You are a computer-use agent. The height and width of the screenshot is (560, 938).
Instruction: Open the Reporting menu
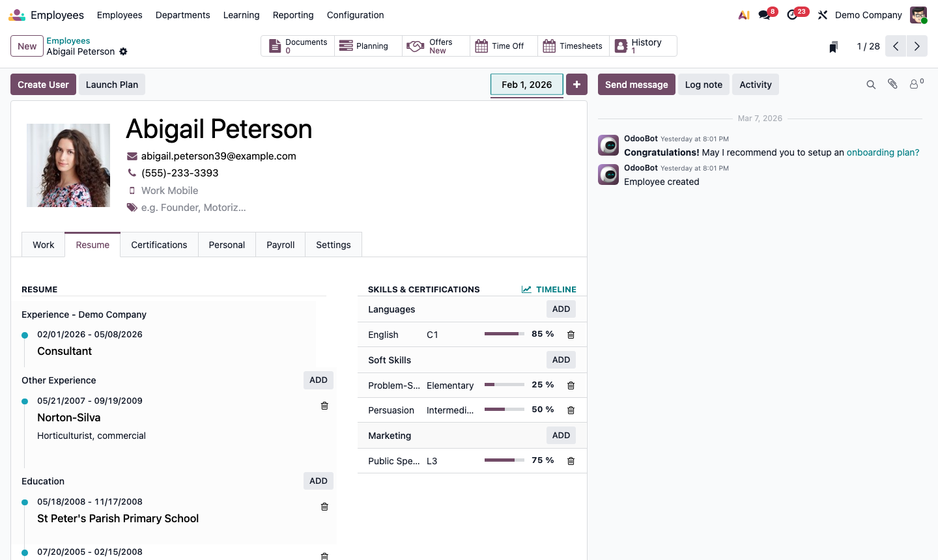click(x=293, y=15)
